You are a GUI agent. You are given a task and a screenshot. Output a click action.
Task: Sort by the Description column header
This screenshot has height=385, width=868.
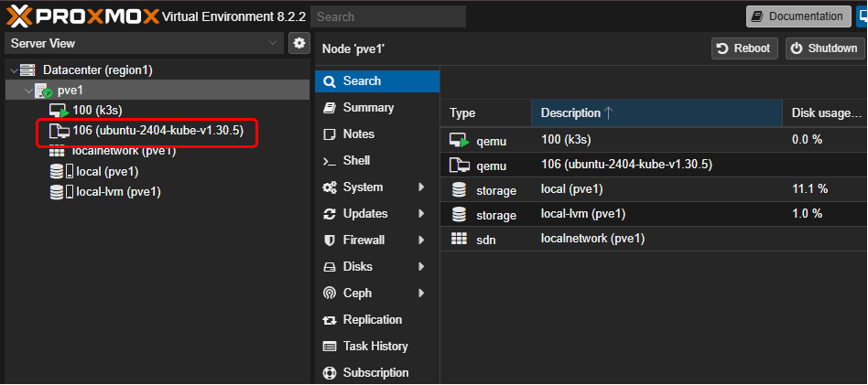tap(656, 112)
